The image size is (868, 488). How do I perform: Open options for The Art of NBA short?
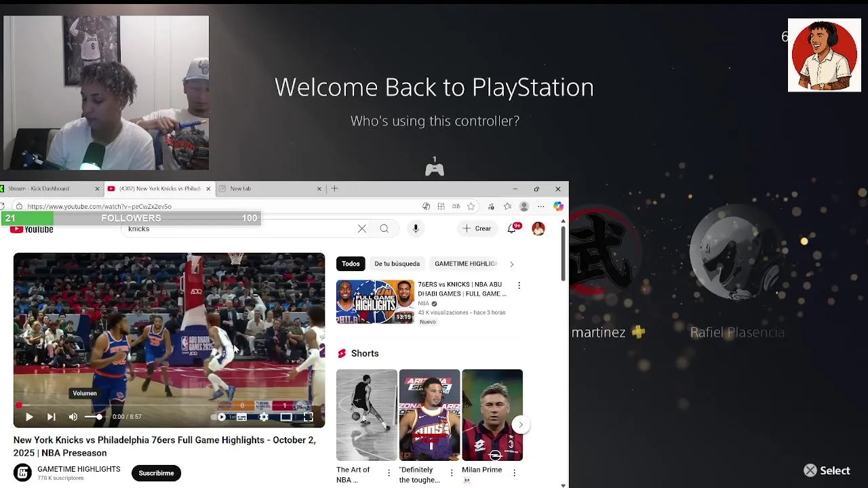coord(389,472)
